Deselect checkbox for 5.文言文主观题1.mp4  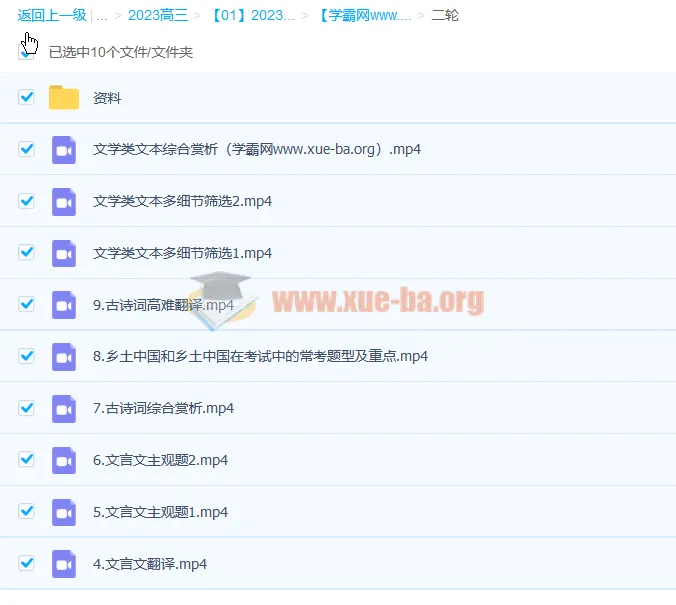click(x=27, y=512)
